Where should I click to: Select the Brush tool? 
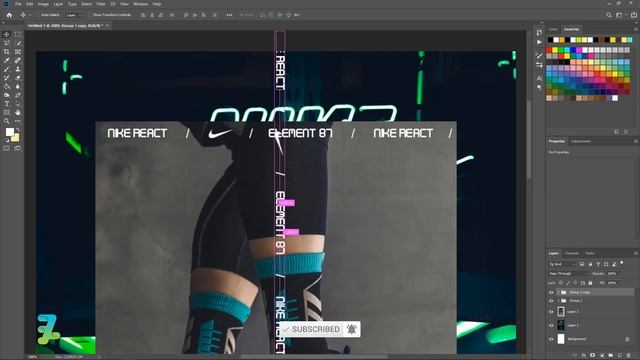click(x=7, y=69)
